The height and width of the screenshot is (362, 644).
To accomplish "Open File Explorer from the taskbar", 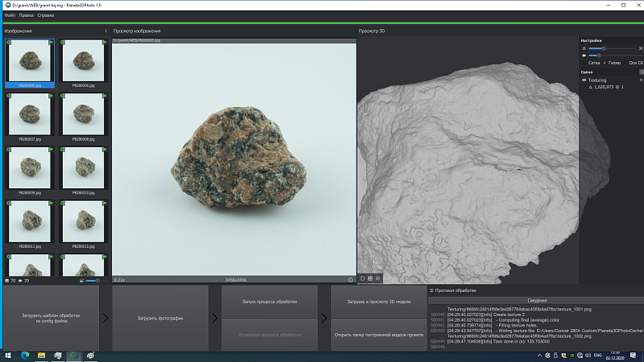I will tap(42, 356).
